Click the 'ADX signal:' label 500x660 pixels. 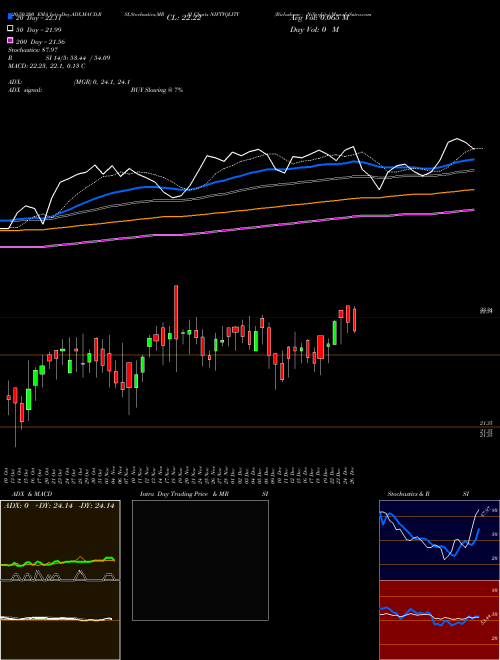point(25,90)
